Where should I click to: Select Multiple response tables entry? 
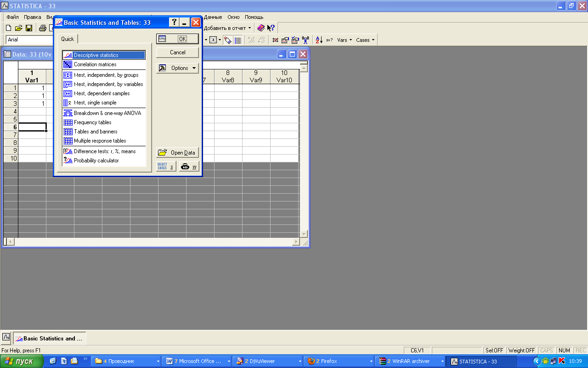tap(104, 141)
